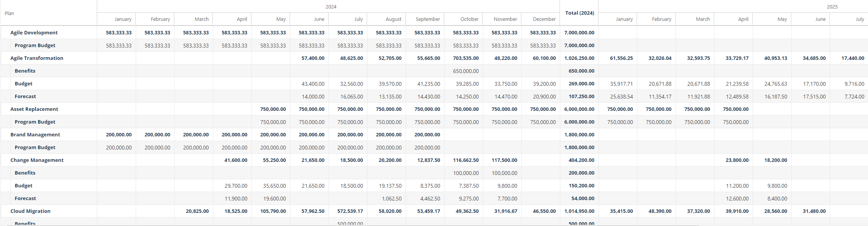
Task: Select Benefits under Change Management
Action: [x=25, y=173]
